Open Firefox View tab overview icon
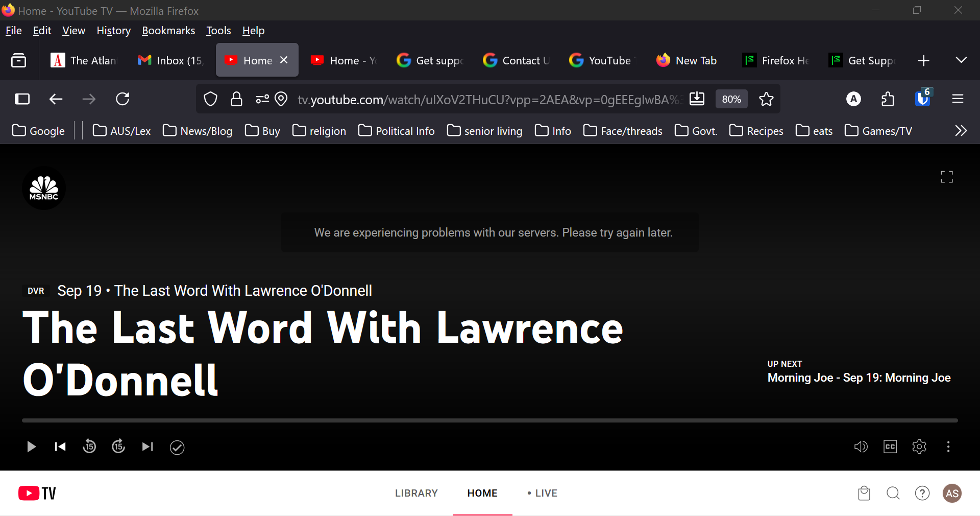This screenshot has height=516, width=980. click(19, 61)
